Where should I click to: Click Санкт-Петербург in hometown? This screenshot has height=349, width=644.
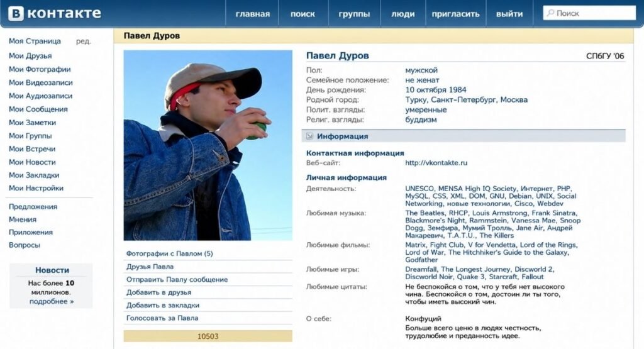[464, 100]
